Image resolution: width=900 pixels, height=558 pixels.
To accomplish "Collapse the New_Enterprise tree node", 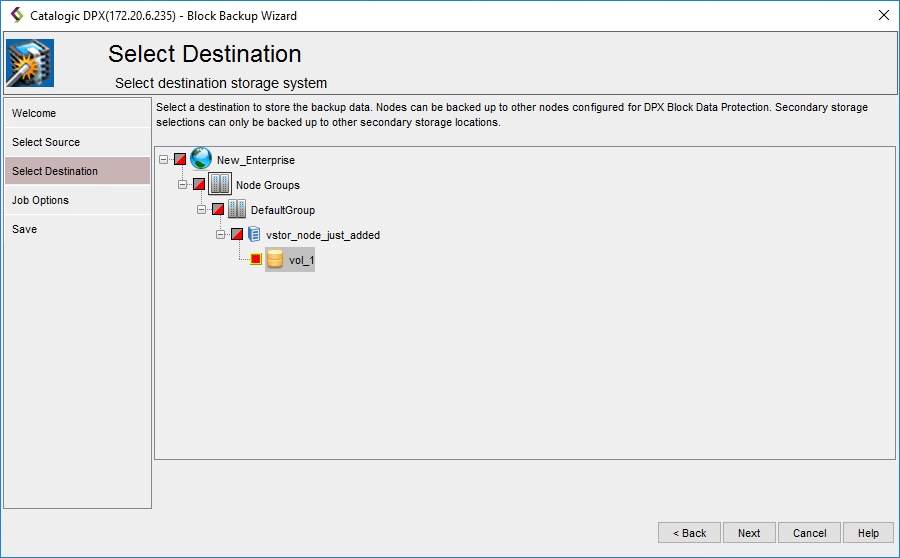I will (164, 159).
